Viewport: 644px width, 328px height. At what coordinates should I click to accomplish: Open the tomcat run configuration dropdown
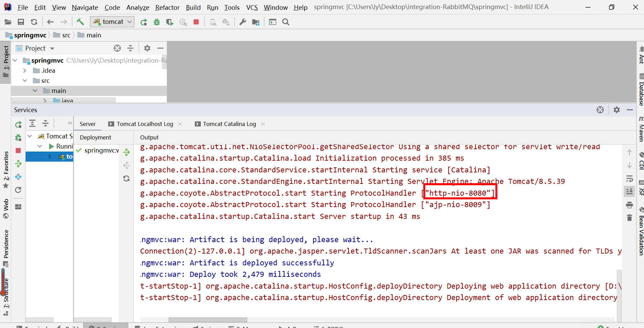112,22
